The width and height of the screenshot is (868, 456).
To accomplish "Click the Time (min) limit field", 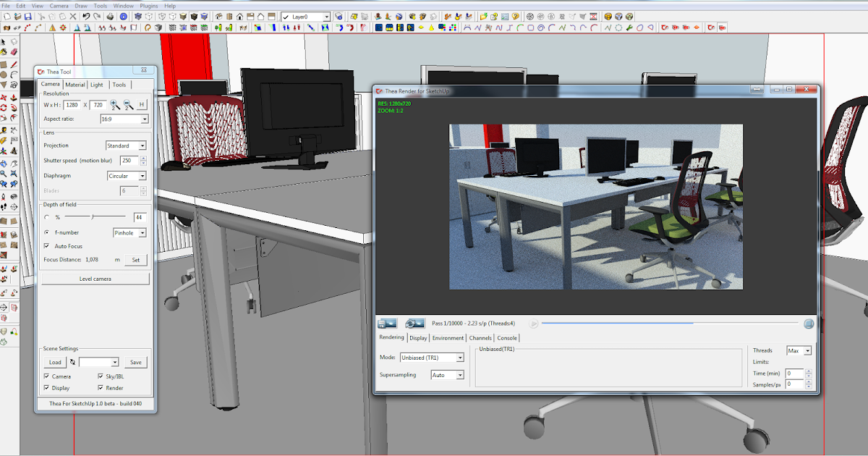I will [795, 373].
